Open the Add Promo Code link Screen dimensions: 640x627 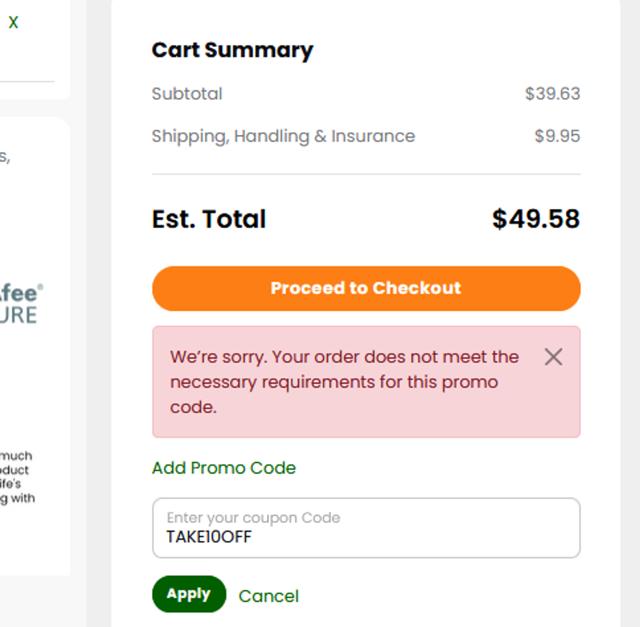[x=224, y=468]
